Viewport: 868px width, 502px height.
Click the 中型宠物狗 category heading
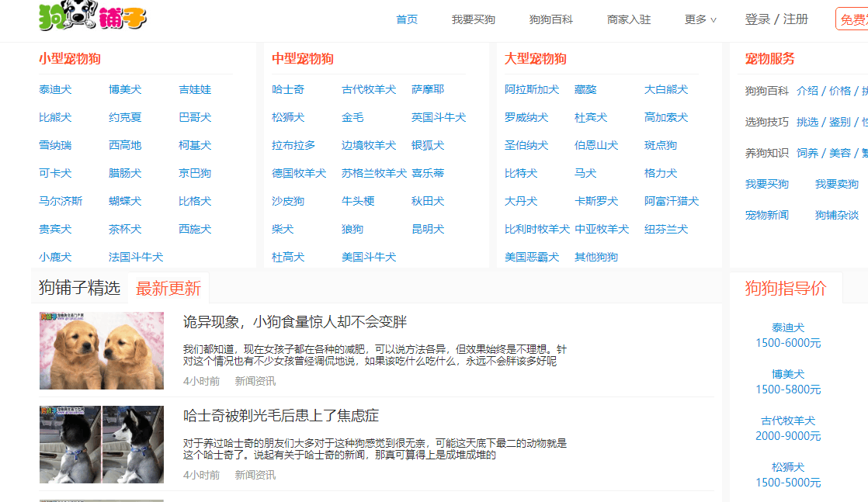click(302, 59)
